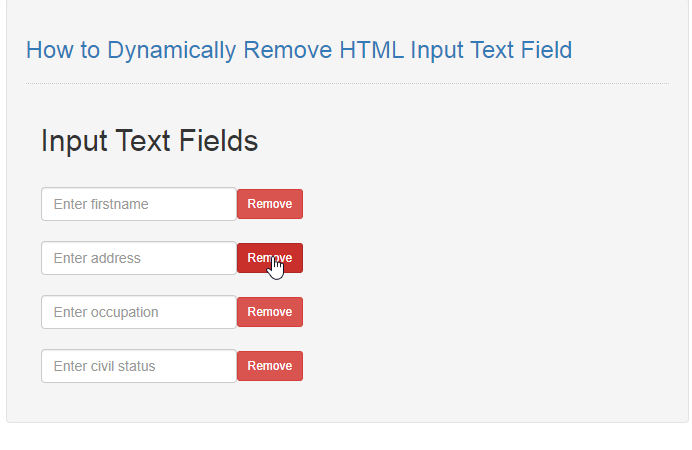Place the cursor in the address box
Screen dimensions: 692x450
pyautogui.click(x=139, y=258)
